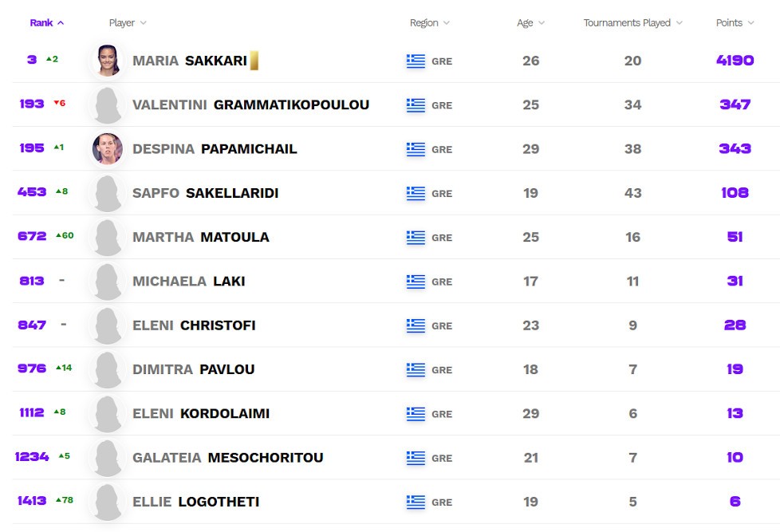The width and height of the screenshot is (780, 532).
Task: Click Valentini Grammatikopoulou's placeholder avatar
Action: pyautogui.click(x=108, y=104)
